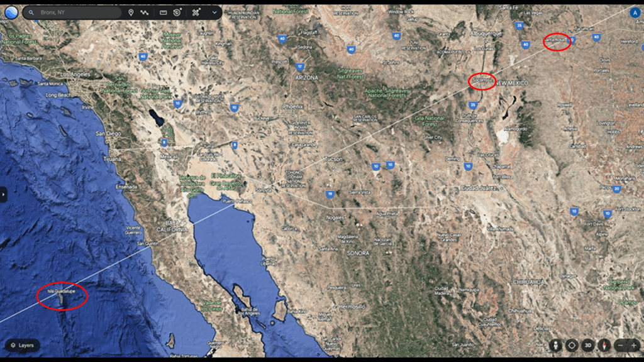
Task: Open historical imagery clock tool
Action: [x=177, y=13]
